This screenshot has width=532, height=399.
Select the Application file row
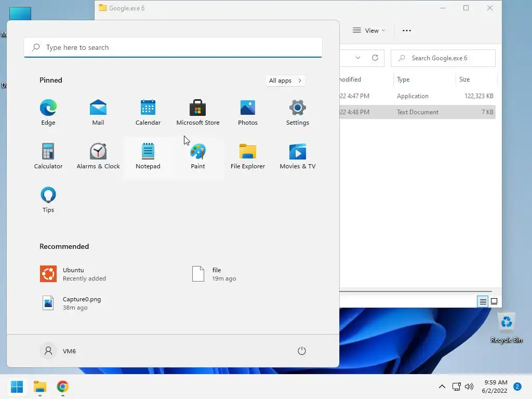pos(417,96)
